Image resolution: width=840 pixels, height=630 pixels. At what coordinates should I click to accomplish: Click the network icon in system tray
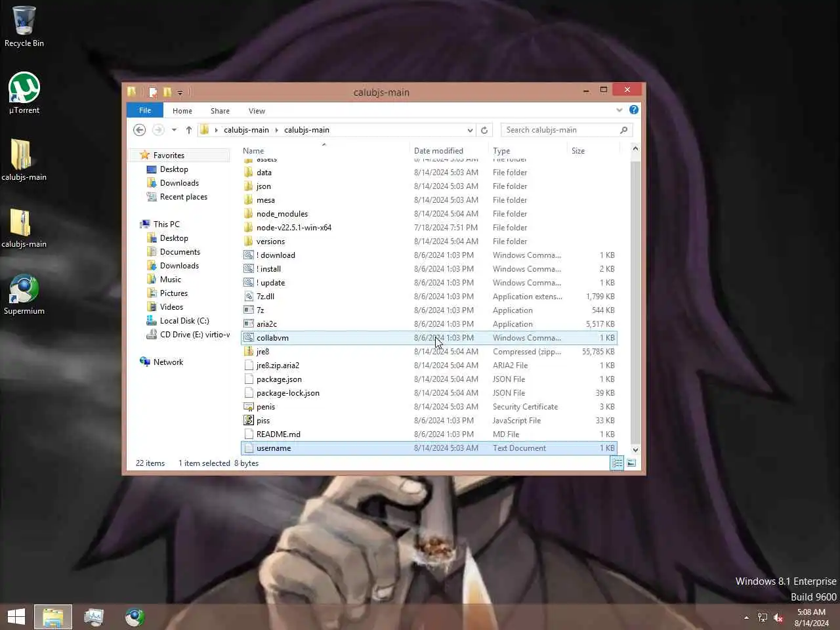click(762, 618)
